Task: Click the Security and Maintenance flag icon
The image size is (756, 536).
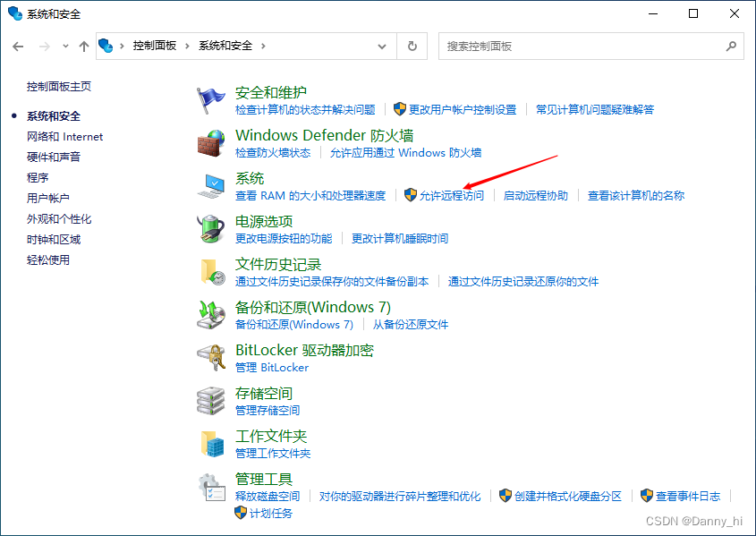Action: coord(211,100)
